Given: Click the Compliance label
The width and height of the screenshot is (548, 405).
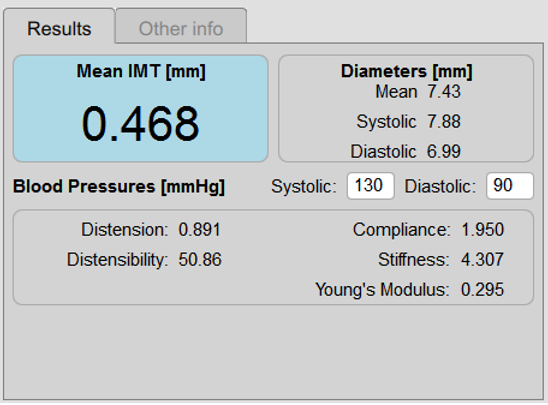Looking at the screenshot, I should click(x=402, y=230).
